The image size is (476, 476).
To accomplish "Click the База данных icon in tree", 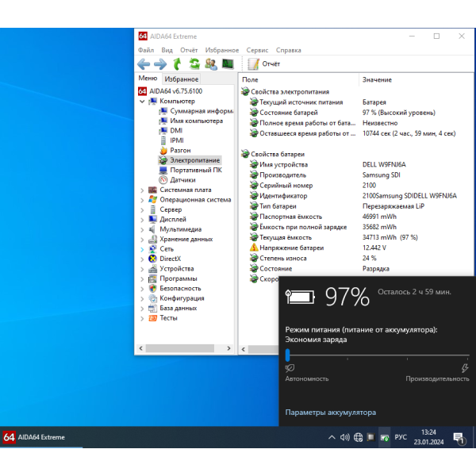I will [x=152, y=308].
